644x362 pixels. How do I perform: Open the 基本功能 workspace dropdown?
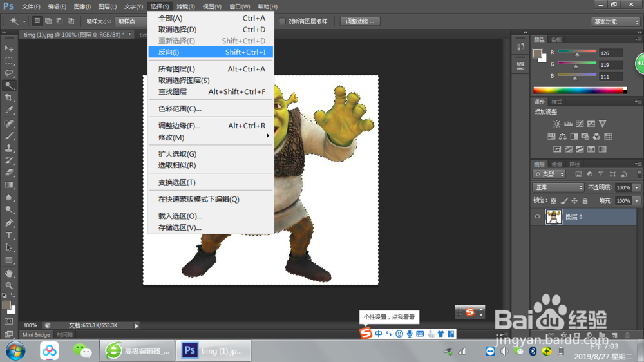pos(616,22)
